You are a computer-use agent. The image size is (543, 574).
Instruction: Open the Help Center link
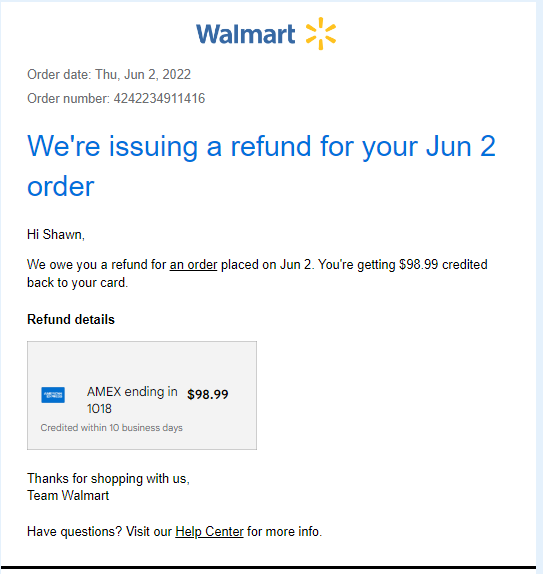coord(209,531)
